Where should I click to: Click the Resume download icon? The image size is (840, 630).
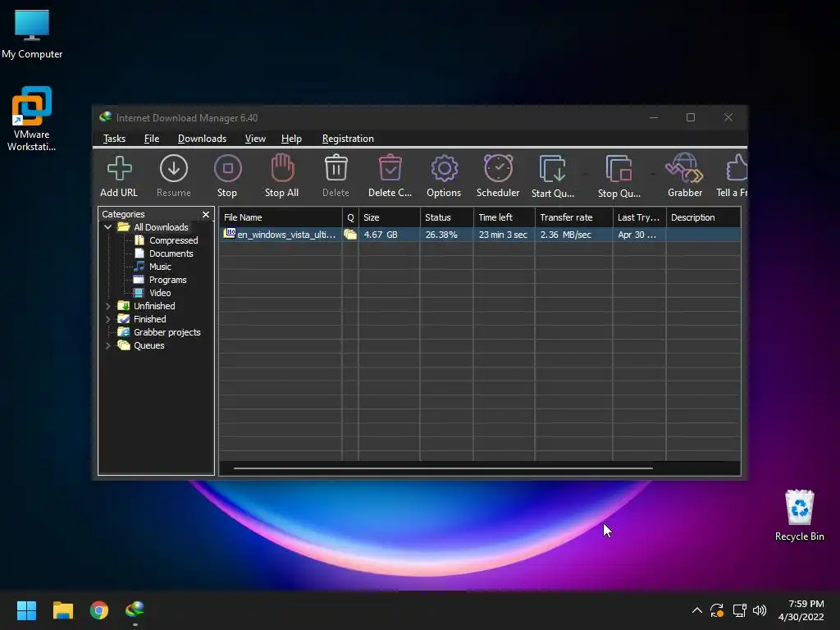point(174,169)
